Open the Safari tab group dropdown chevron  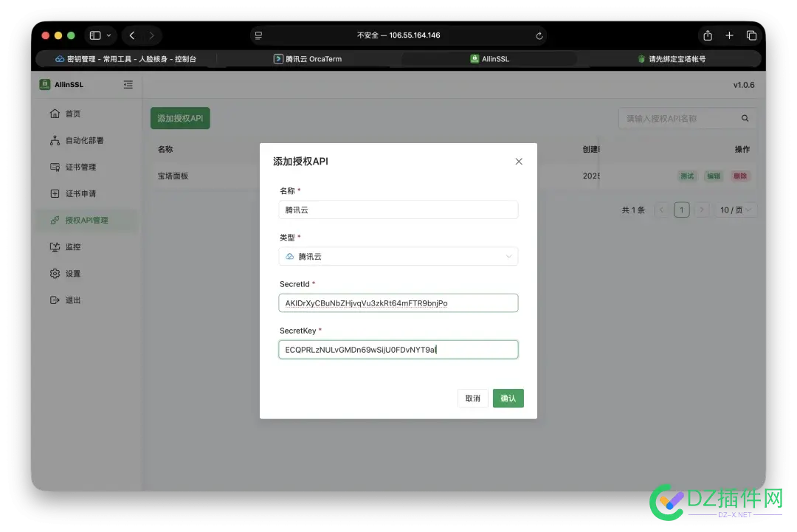[108, 35]
